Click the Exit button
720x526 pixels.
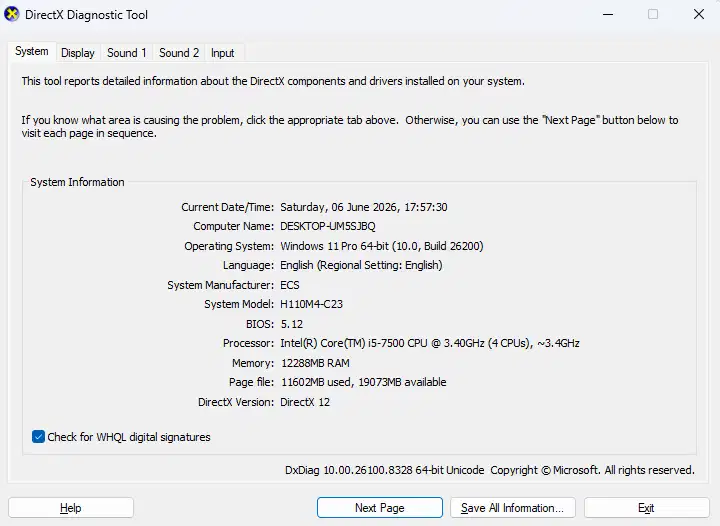tap(647, 508)
